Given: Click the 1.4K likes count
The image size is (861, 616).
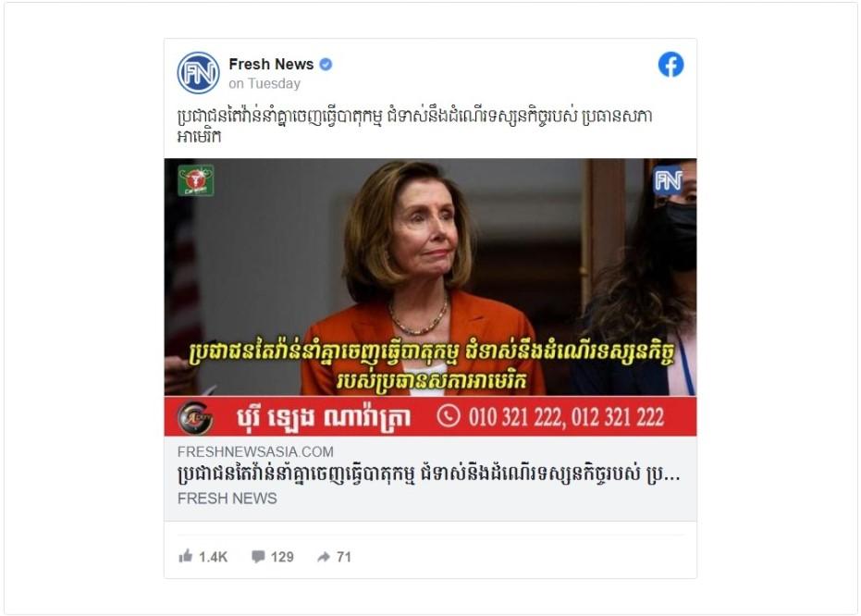Looking at the screenshot, I should [213, 557].
